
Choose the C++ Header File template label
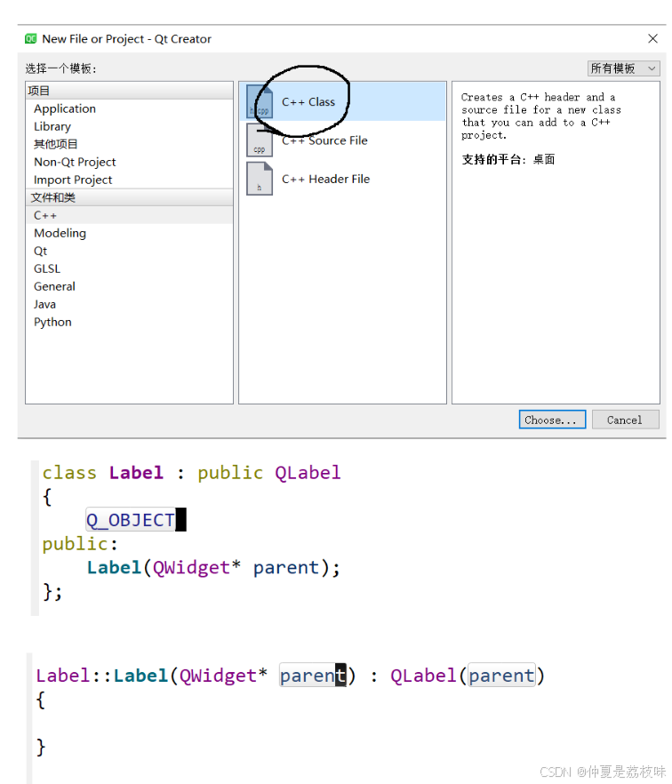(325, 179)
